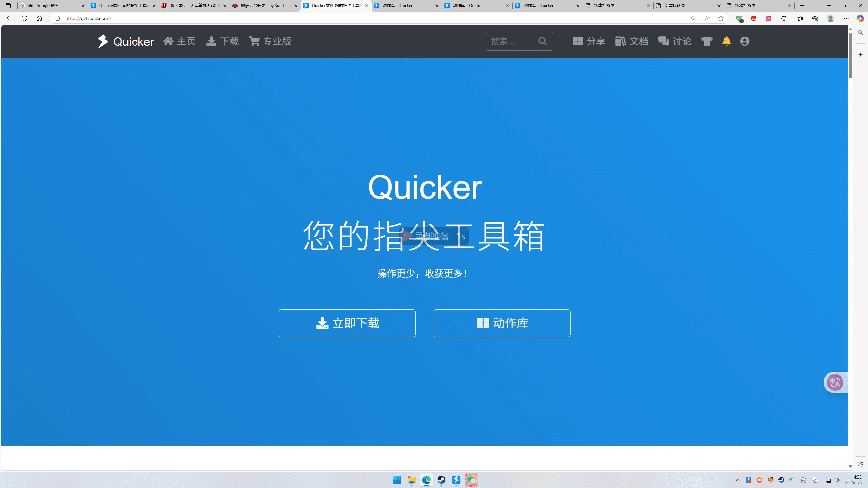868x488 pixels.
Task: Open browser settings and more menu
Action: [x=846, y=18]
